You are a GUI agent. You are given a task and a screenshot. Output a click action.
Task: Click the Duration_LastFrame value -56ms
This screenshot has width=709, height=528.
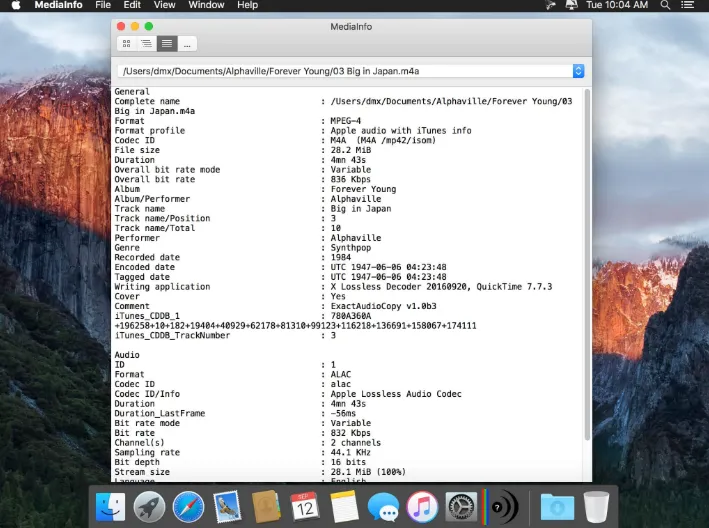(343, 413)
